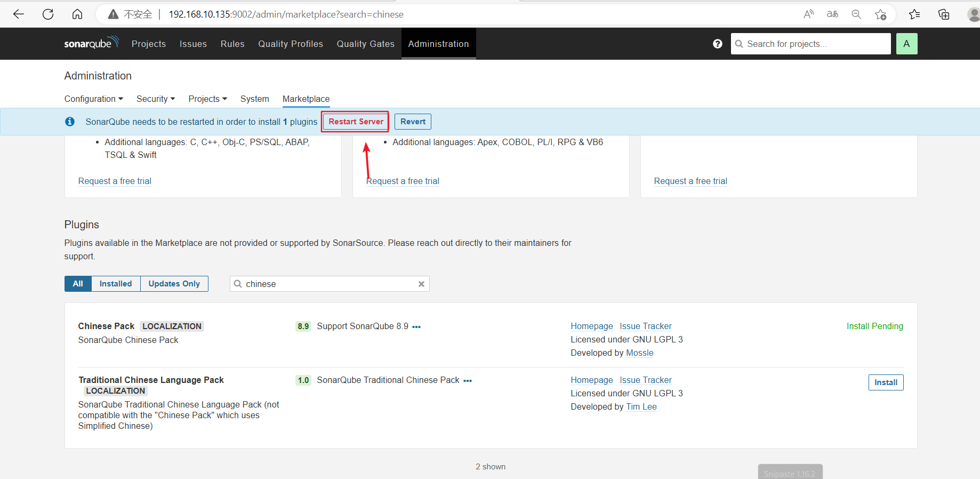Screen dimensions: 980x479
Task: Click the plugin search field containing chinese
Action: (330, 284)
